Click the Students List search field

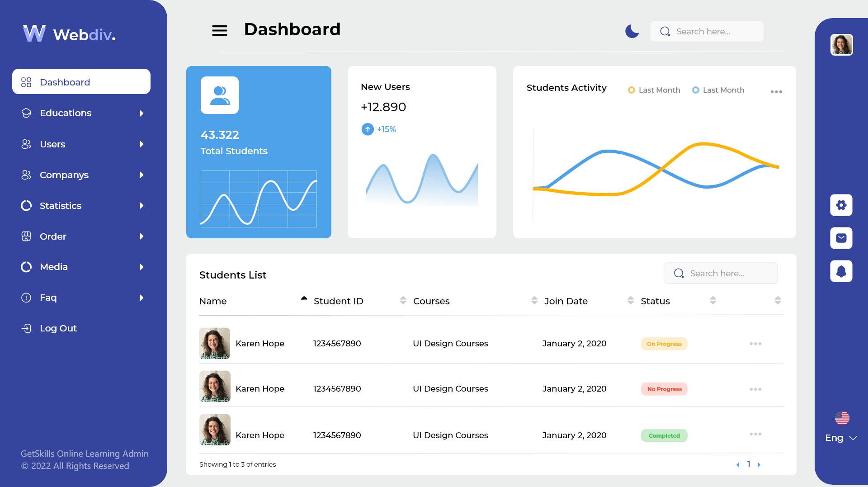coord(721,273)
